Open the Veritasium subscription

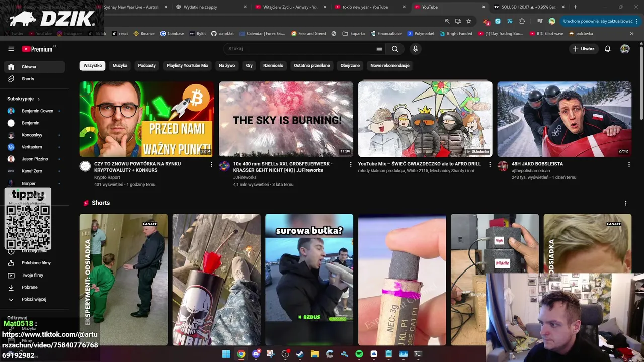point(34,147)
